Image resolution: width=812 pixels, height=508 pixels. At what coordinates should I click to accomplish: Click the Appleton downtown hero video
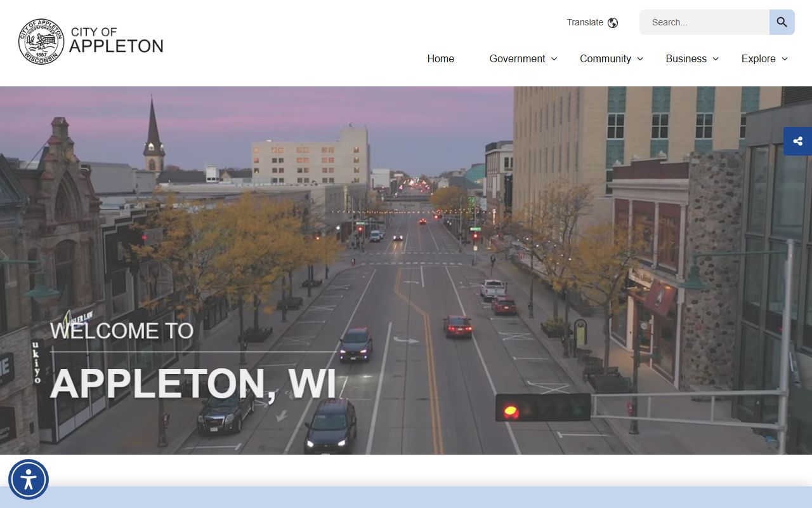point(406,271)
